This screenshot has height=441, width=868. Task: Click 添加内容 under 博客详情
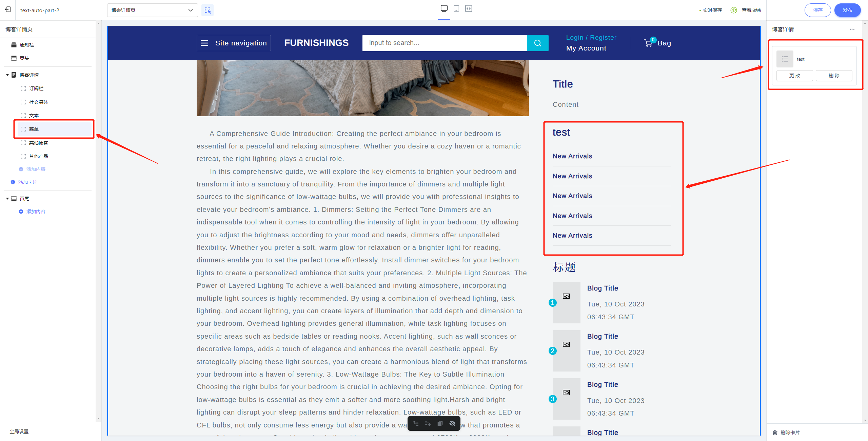(32, 169)
